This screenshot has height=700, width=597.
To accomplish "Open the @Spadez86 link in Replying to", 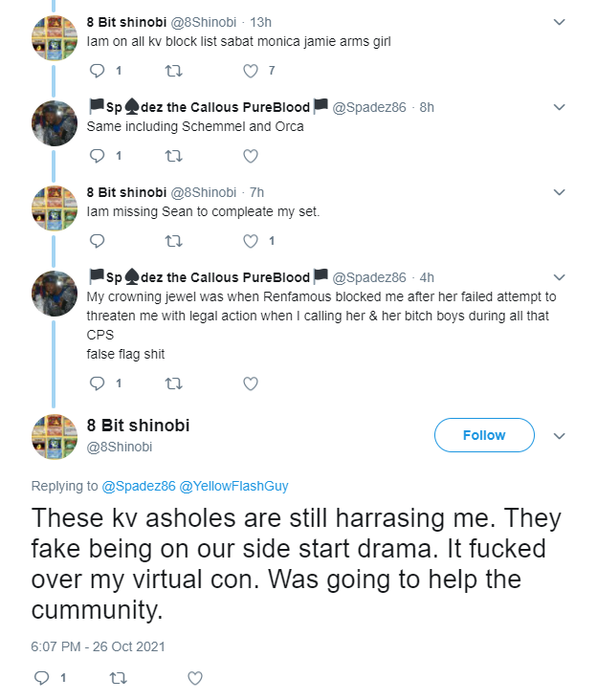I will point(139,486).
